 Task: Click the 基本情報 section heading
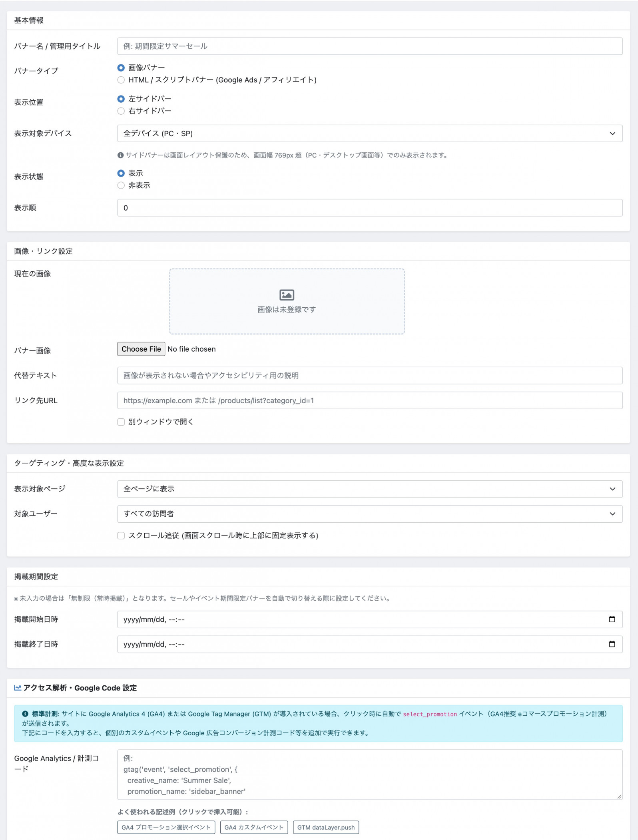point(29,20)
